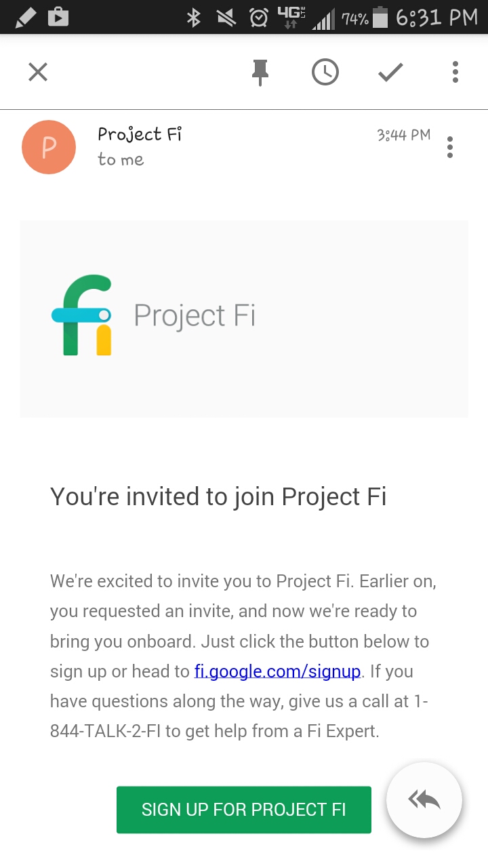Tap the pencil notification icon
This screenshot has width=488, height=868.
click(x=25, y=17)
